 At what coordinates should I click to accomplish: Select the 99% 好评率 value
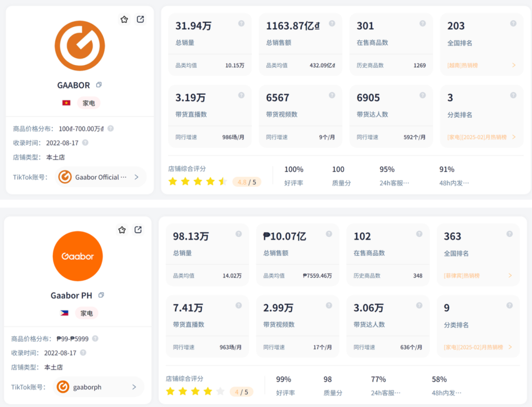pyautogui.click(x=284, y=379)
